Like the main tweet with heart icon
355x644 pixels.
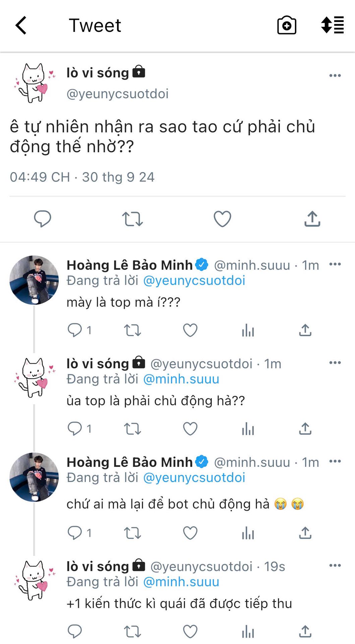pos(222,219)
